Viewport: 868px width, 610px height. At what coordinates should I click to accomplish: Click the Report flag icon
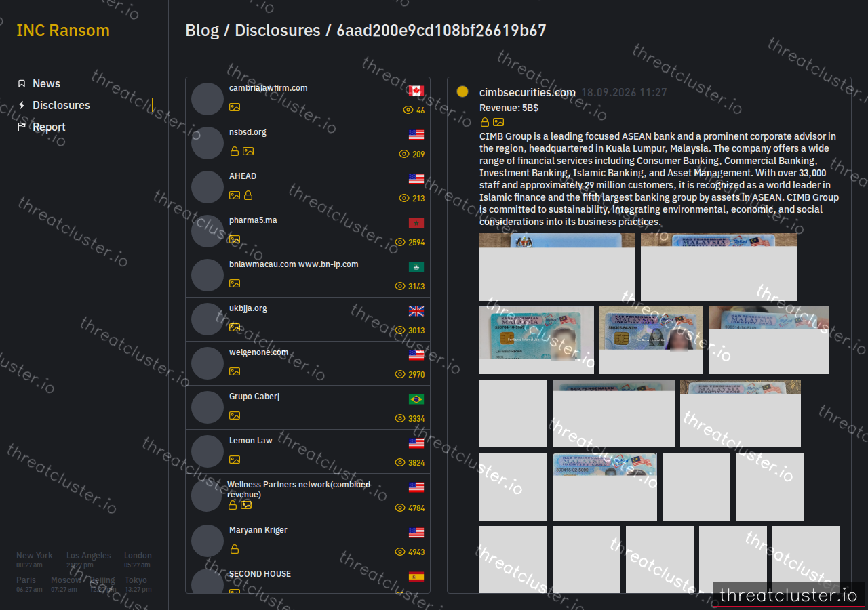point(22,127)
